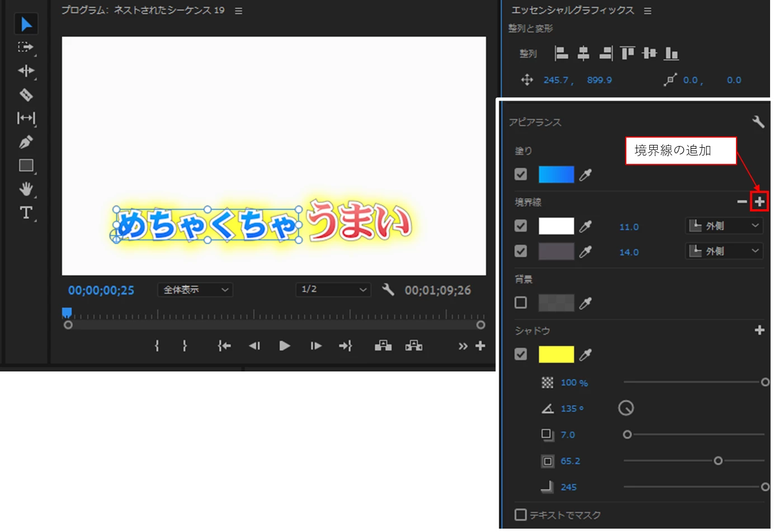Click shadow blur value 245
Image resolution: width=774 pixels, height=532 pixels.
[x=569, y=487]
